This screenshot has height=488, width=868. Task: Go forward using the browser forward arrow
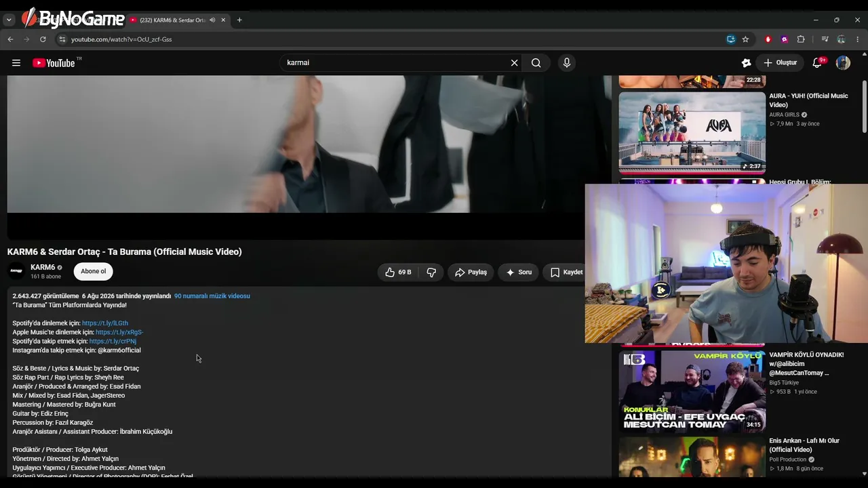[26, 39]
